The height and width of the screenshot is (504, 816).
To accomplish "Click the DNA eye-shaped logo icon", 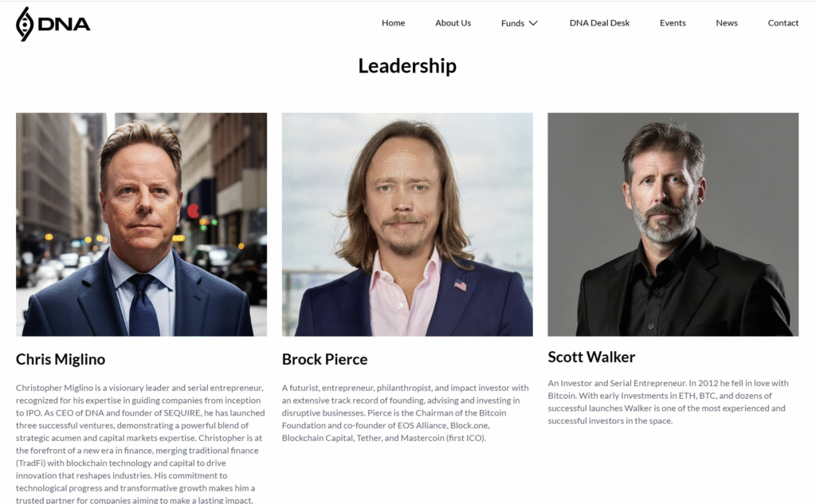I will click(x=25, y=24).
